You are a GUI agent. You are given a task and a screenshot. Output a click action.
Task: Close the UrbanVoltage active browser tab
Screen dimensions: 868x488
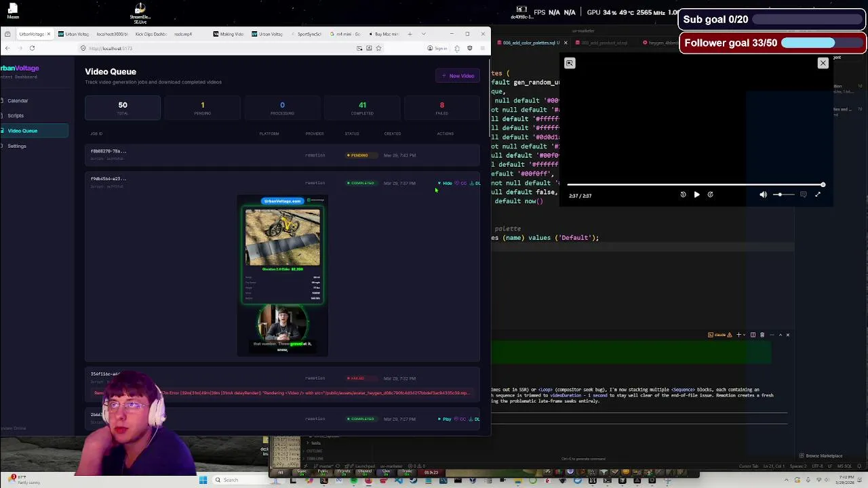pyautogui.click(x=49, y=34)
